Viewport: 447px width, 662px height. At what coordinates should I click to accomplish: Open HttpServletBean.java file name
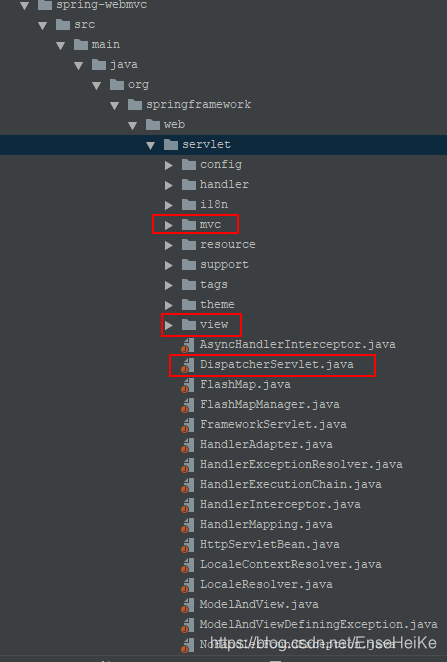tap(270, 544)
